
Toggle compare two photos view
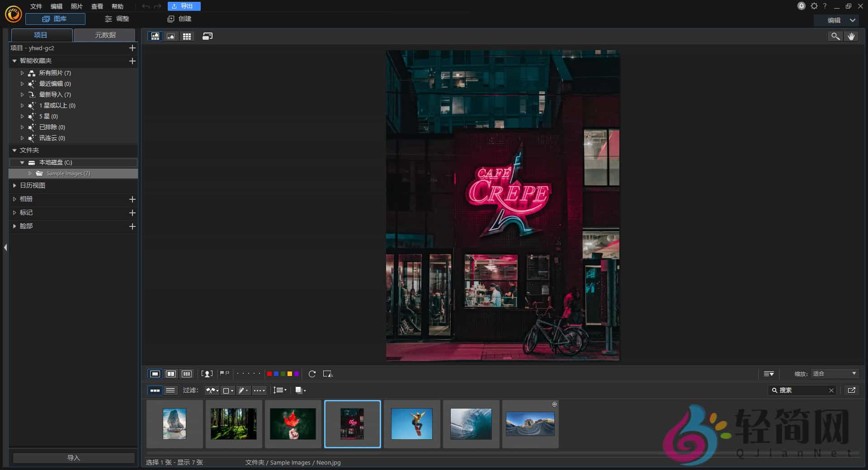(x=170, y=374)
